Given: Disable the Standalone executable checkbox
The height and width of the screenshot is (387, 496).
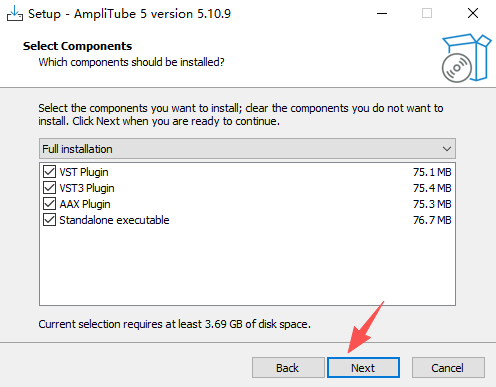Looking at the screenshot, I should click(49, 220).
